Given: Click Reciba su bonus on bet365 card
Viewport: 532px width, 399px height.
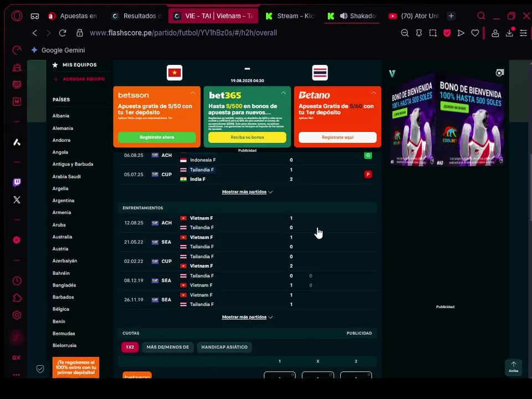Looking at the screenshot, I should pyautogui.click(x=247, y=137).
